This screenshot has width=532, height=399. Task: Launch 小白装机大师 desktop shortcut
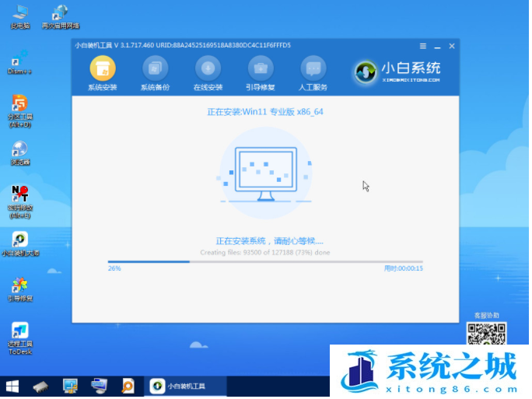20,244
